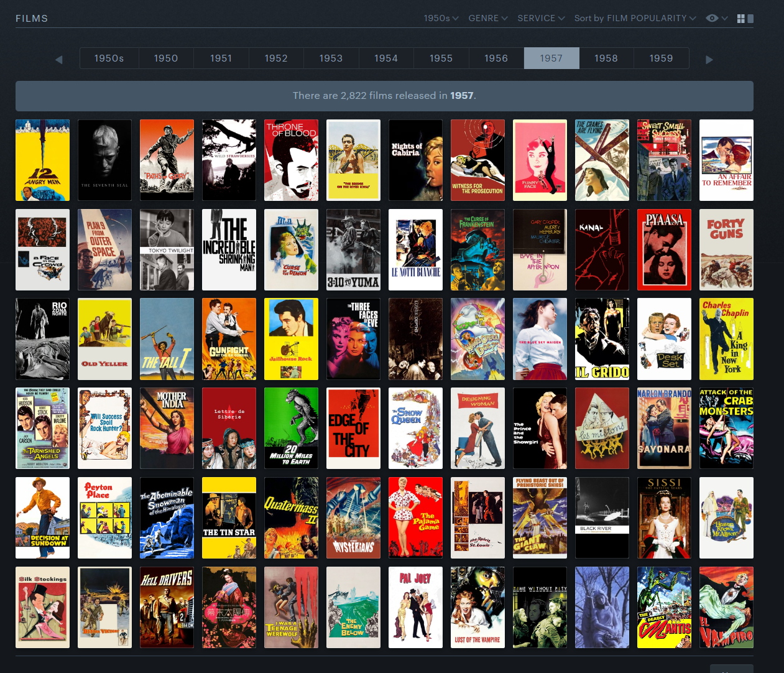The height and width of the screenshot is (673, 784).
Task: Open the Jailhouse Rock poster
Action: [x=291, y=339]
